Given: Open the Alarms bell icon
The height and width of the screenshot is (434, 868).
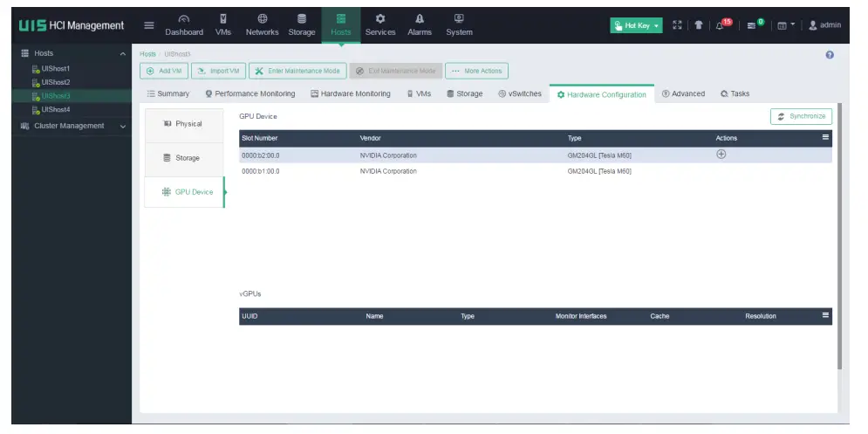Looking at the screenshot, I should point(420,25).
